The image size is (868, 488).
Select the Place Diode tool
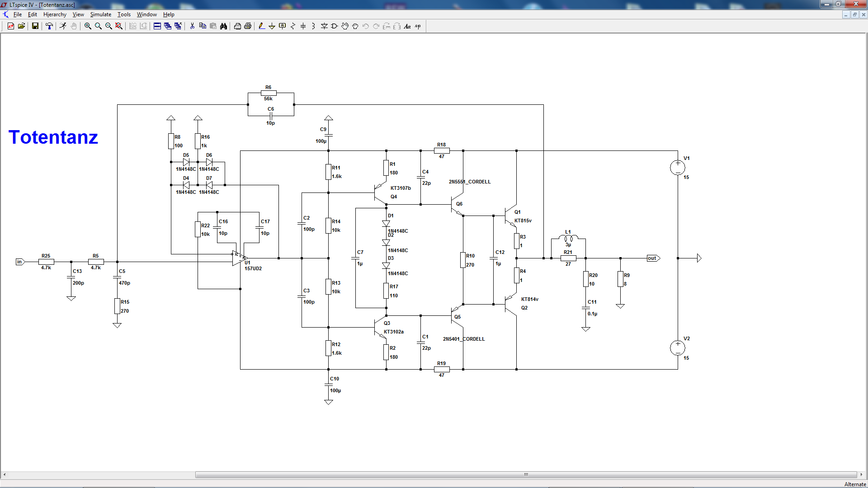click(x=324, y=26)
